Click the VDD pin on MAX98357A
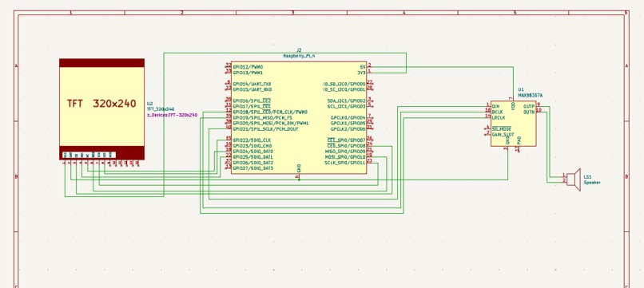 click(x=514, y=106)
